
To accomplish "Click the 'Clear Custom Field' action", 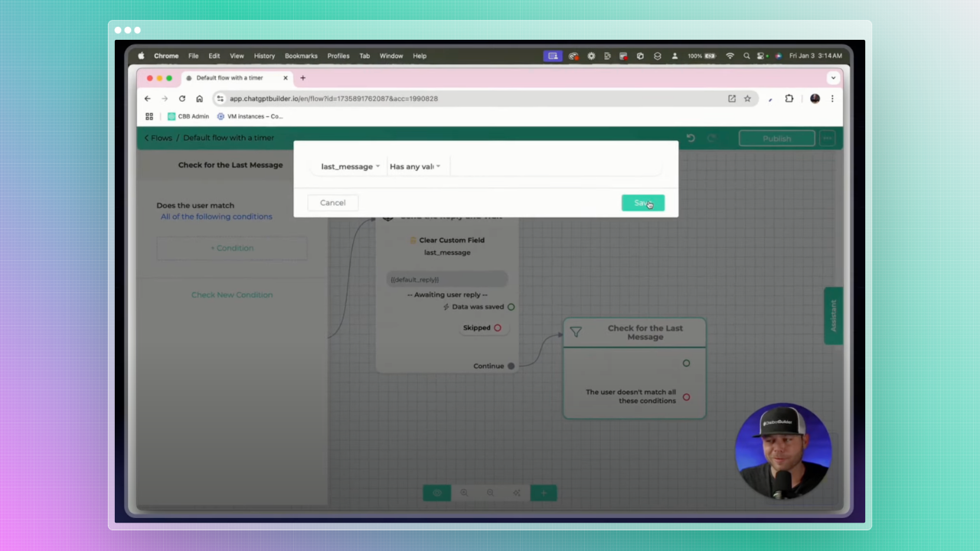I will tap(447, 240).
